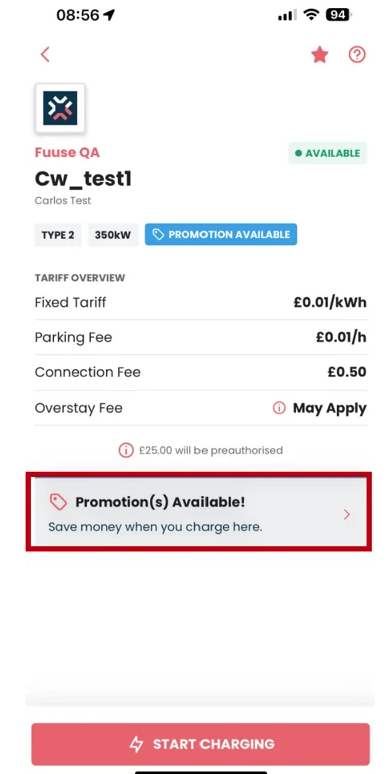Toggle the favourite star icon
The width and height of the screenshot is (392, 774).
pyautogui.click(x=320, y=54)
